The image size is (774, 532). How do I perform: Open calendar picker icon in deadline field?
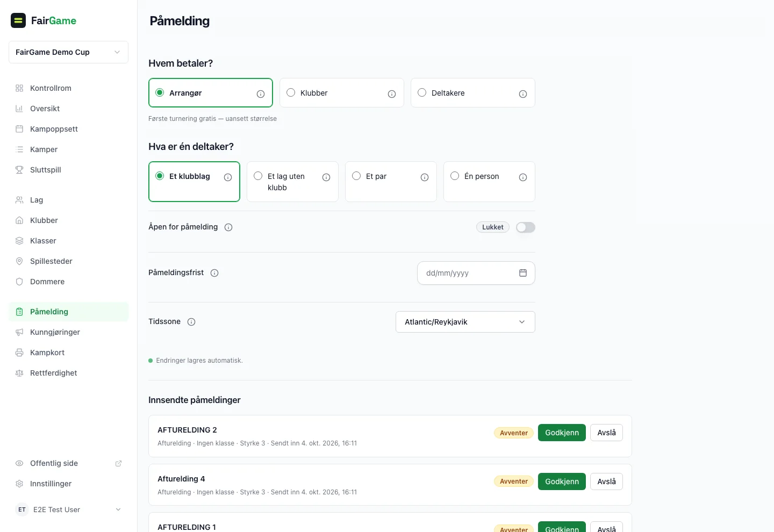click(x=523, y=273)
